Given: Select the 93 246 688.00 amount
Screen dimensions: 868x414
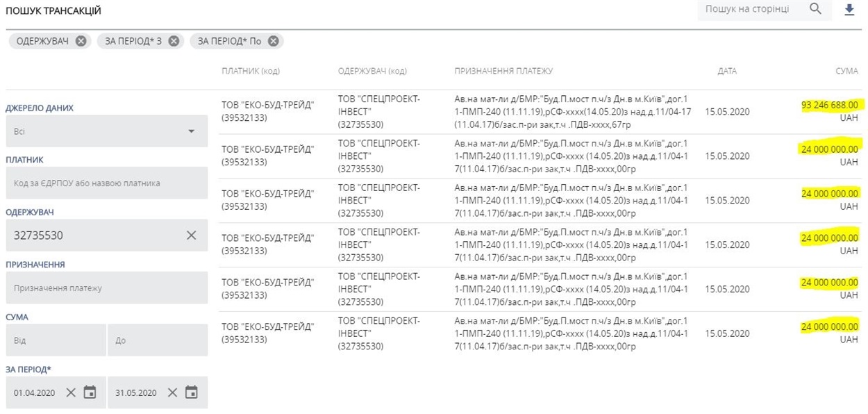Looking at the screenshot, I should (x=830, y=106).
